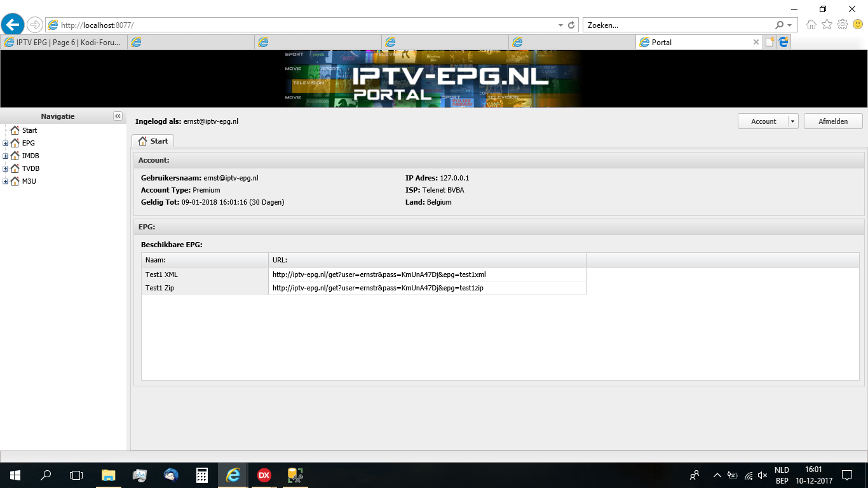Close the Portal browser tab
Image resolution: width=868 pixels, height=488 pixels.
coord(756,42)
